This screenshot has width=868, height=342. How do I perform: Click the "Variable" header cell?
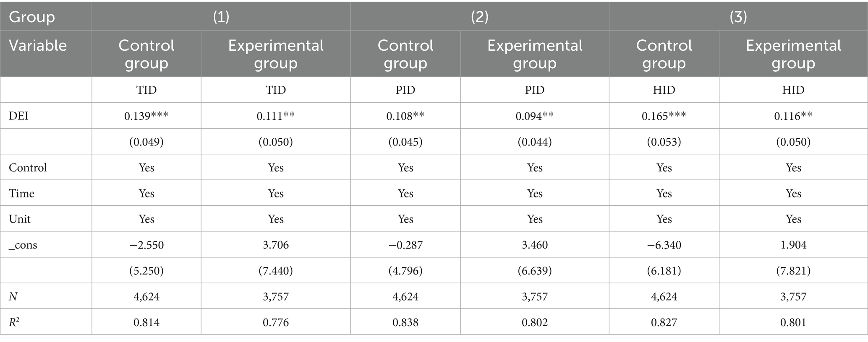click(x=38, y=45)
